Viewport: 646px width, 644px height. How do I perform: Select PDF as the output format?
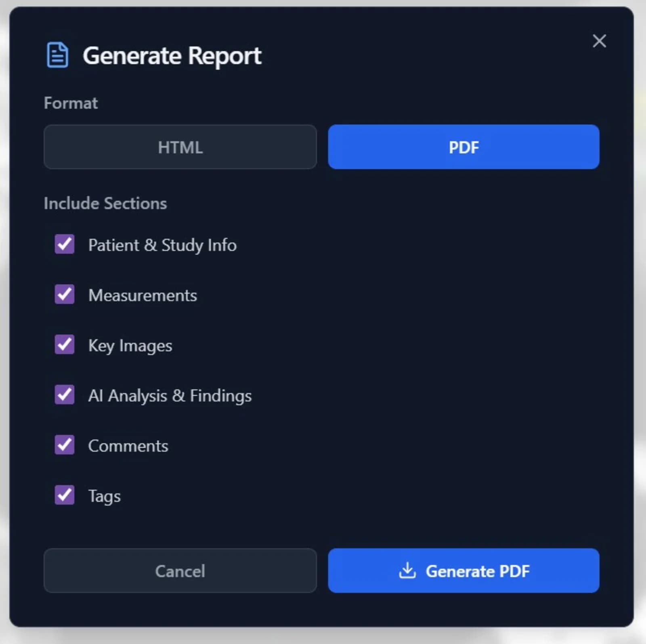click(464, 147)
